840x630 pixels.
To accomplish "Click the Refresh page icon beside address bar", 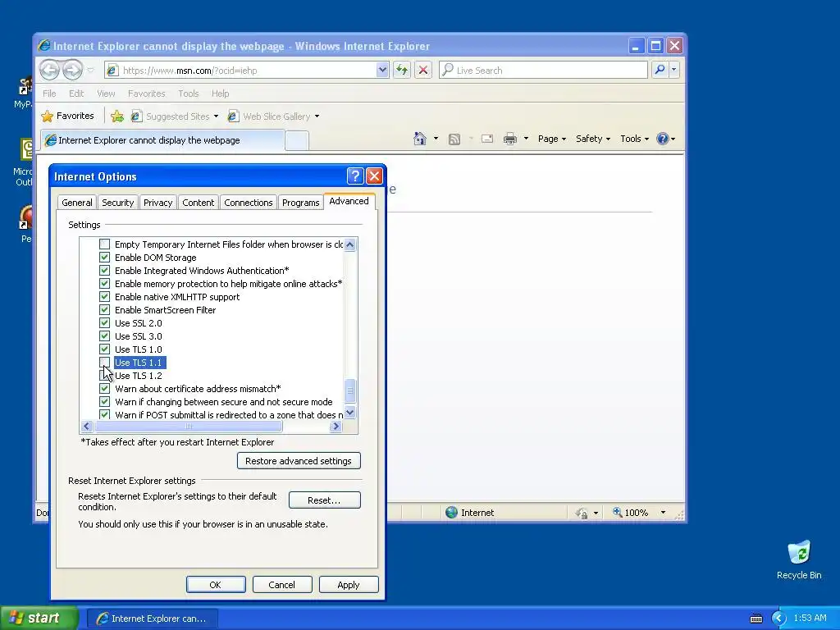I will pos(402,70).
